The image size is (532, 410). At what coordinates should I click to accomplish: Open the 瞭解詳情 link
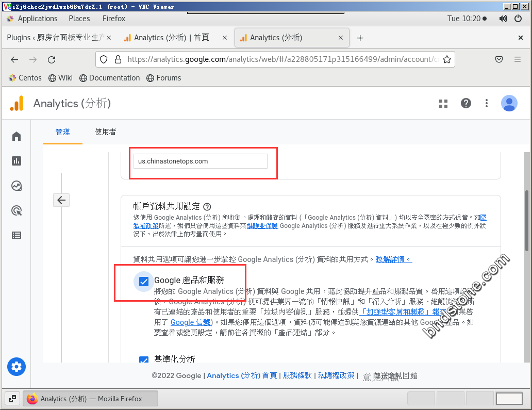coord(393,259)
